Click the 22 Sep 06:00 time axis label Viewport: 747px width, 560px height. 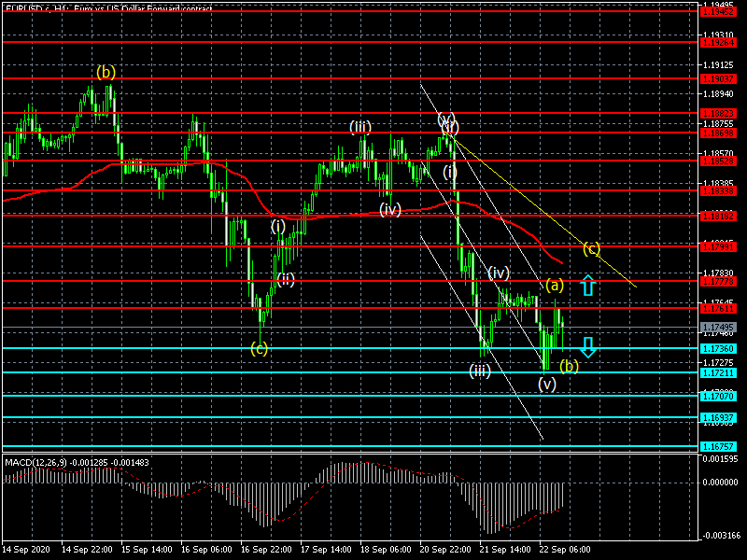(565, 549)
